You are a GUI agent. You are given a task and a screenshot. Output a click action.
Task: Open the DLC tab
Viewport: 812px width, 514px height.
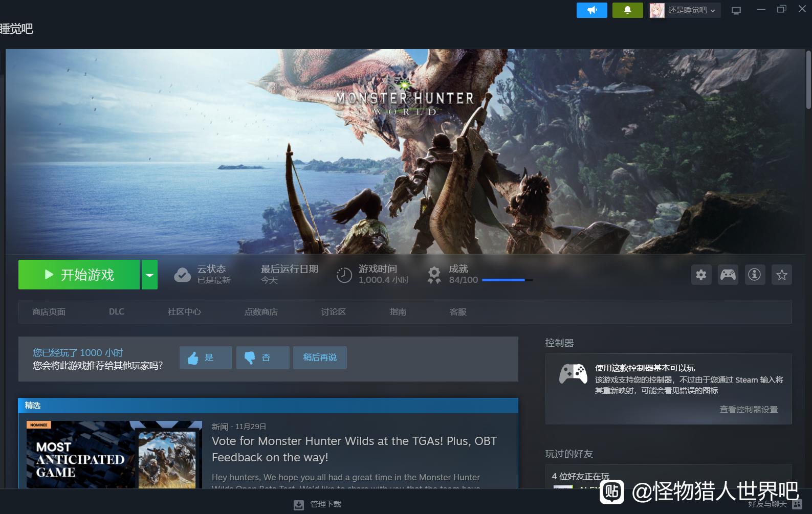point(117,312)
